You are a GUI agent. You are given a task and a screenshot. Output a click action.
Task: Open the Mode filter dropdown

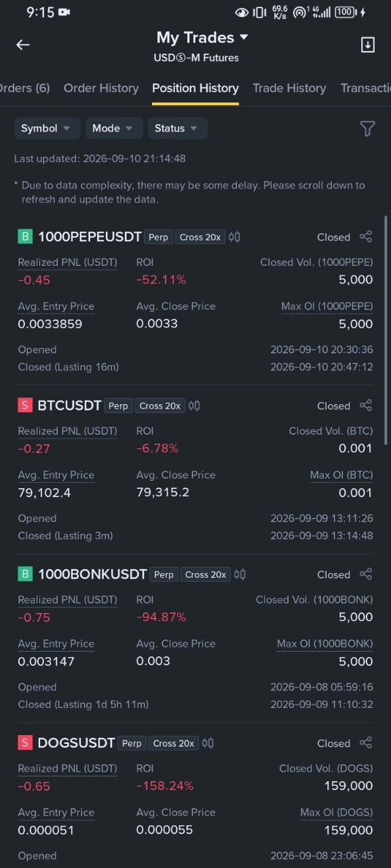point(113,128)
